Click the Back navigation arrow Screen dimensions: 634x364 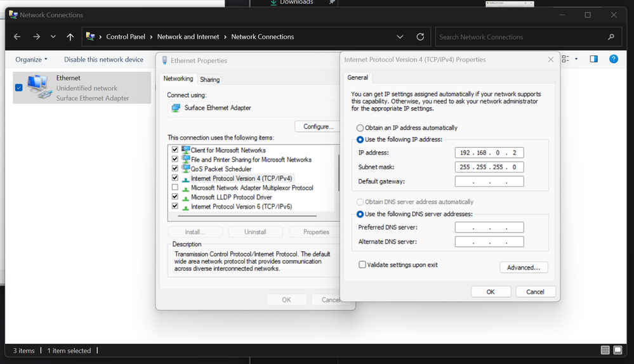17,37
